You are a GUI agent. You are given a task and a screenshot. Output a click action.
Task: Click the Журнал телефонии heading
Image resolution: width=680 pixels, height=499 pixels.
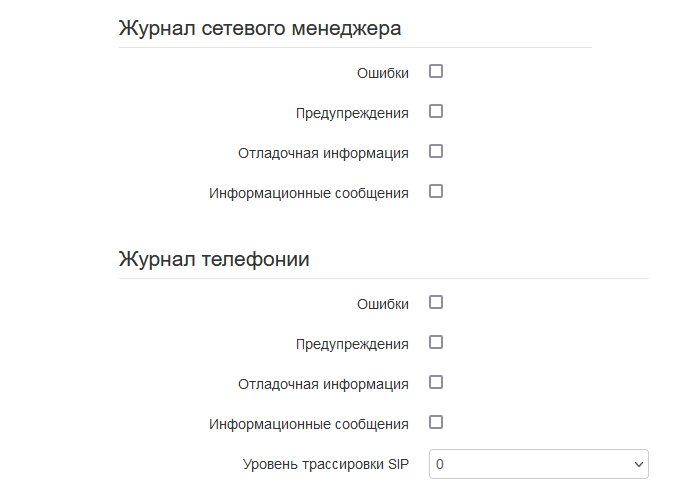pyautogui.click(x=213, y=259)
